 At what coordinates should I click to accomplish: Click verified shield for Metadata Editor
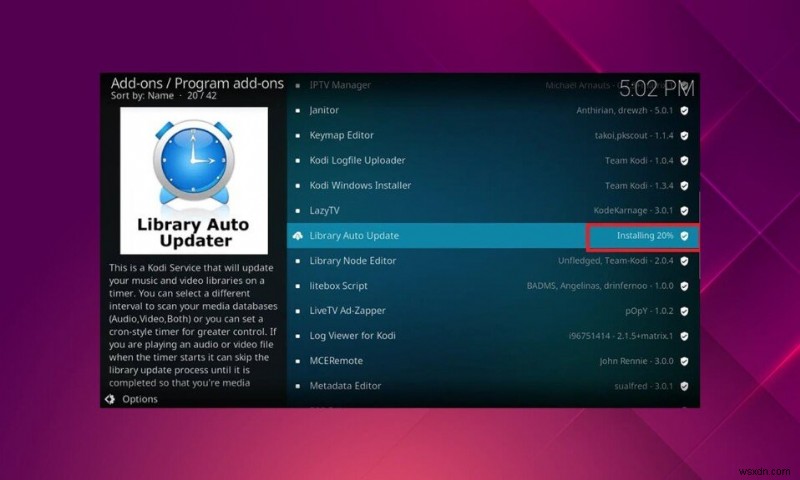tap(684, 386)
